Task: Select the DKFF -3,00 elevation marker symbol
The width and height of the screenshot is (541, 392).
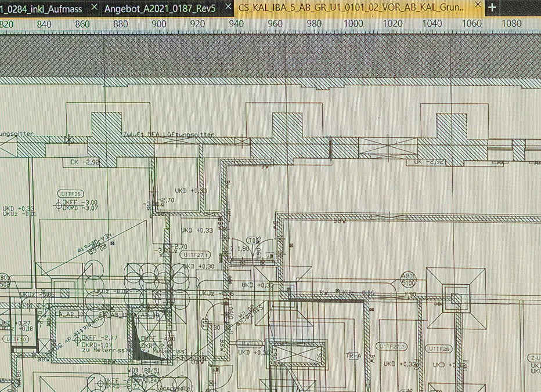Action: pyautogui.click(x=58, y=204)
